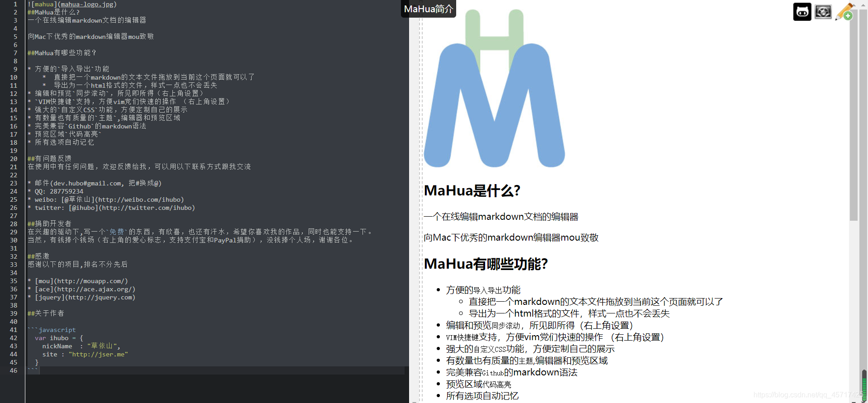Image resolution: width=868 pixels, height=403 pixels.
Task: Open the GitHub octocat icon link
Action: coord(802,12)
